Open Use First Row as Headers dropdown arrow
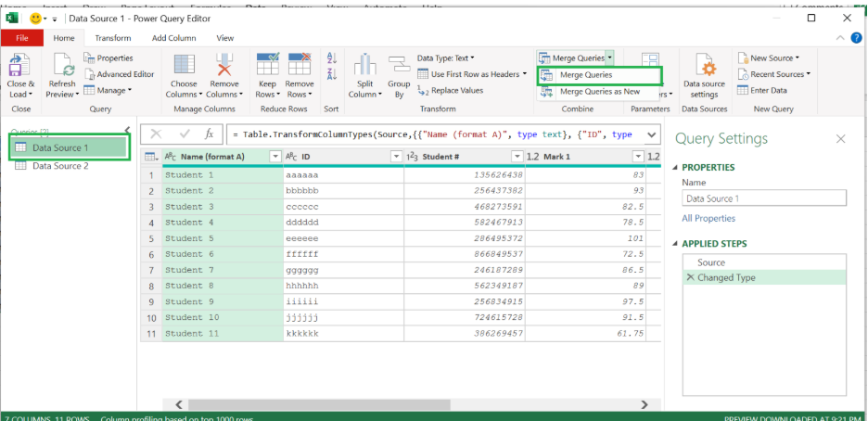The width and height of the screenshot is (868, 421). [524, 73]
